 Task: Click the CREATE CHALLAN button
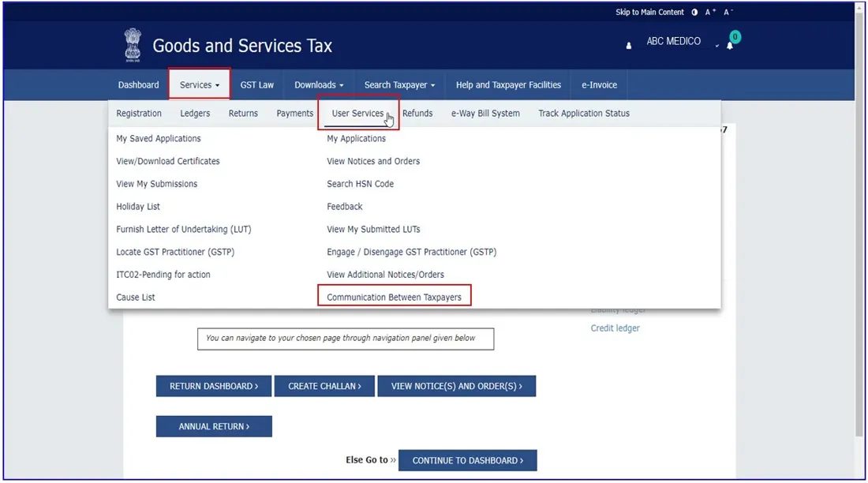tap(324, 386)
